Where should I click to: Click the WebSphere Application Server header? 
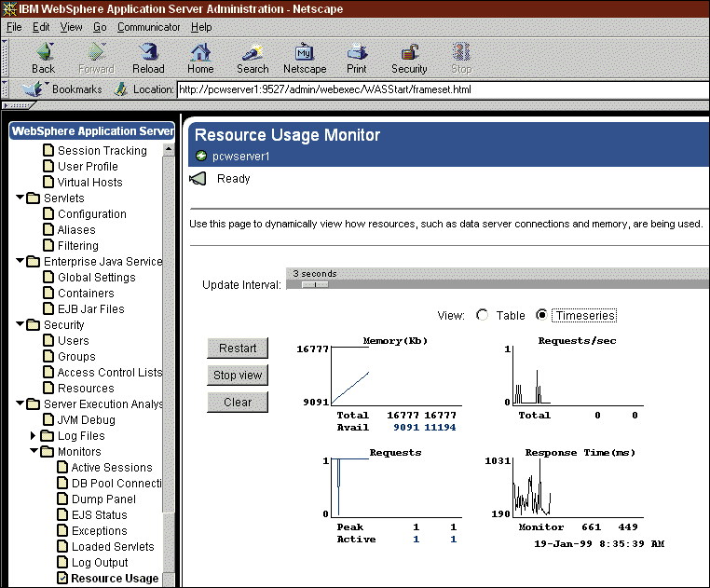pos(92,130)
